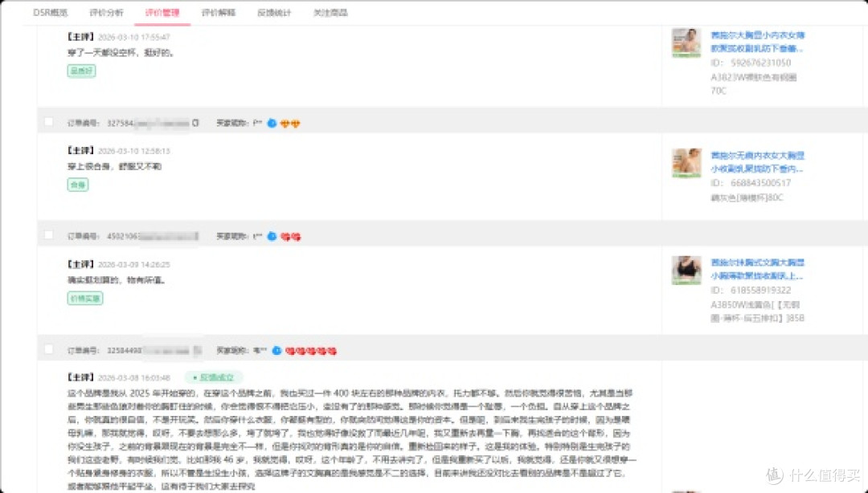Open product title link above ID 618558919322
This screenshot has width=868, height=493.
pyautogui.click(x=757, y=269)
